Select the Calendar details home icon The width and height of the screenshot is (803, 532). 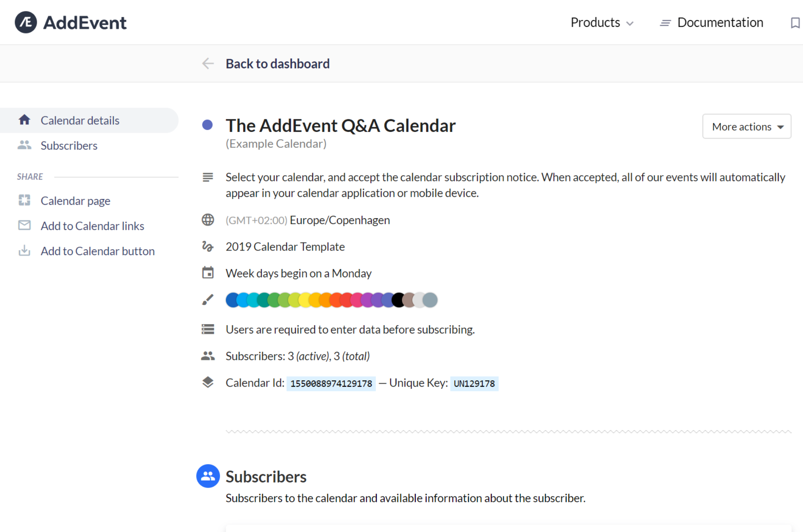click(x=24, y=120)
